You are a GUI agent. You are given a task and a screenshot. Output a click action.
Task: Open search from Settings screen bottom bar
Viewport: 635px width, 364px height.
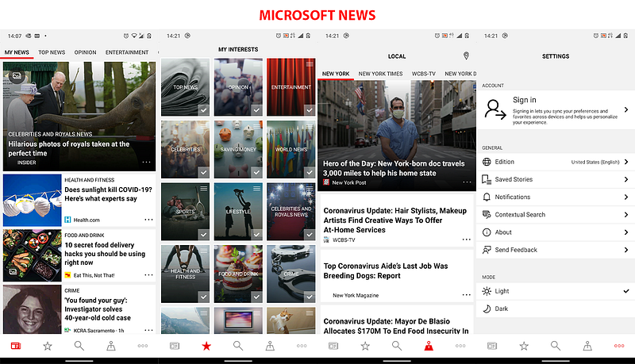click(x=556, y=346)
